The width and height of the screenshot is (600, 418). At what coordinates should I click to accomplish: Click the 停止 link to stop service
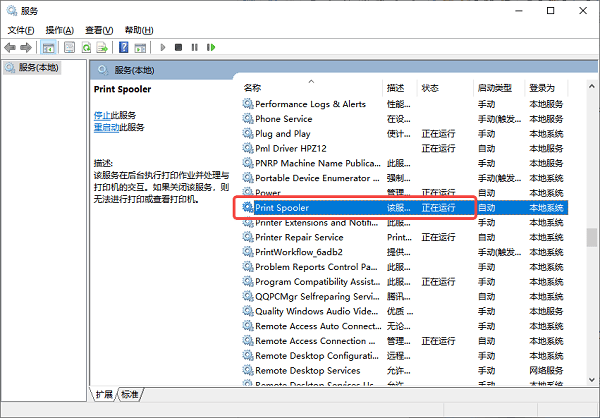pyautogui.click(x=102, y=116)
